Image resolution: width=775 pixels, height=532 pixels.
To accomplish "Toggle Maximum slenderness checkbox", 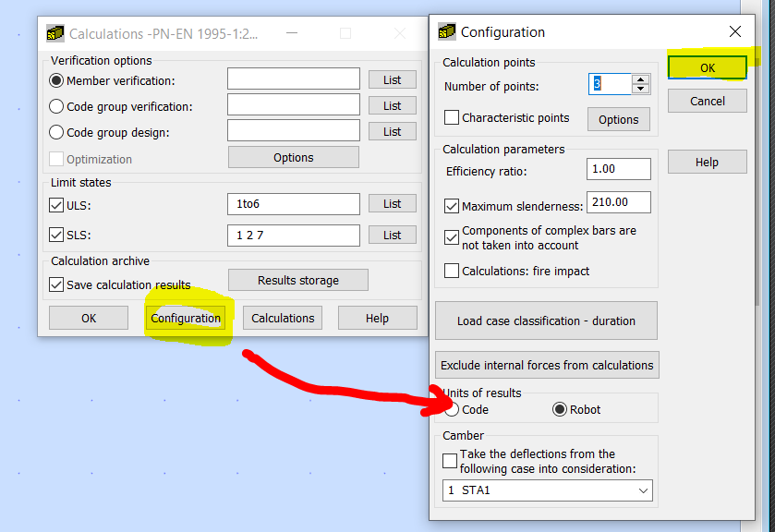I will click(452, 206).
